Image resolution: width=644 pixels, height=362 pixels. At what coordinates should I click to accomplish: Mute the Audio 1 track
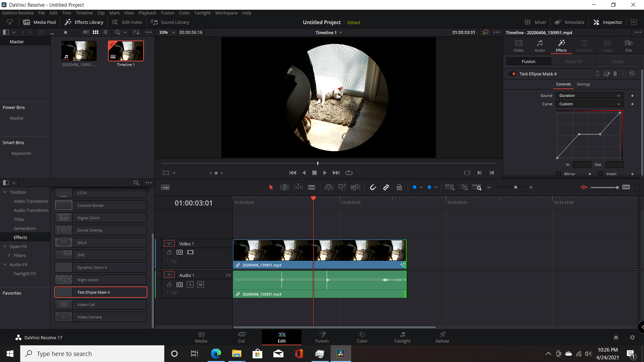point(201,285)
